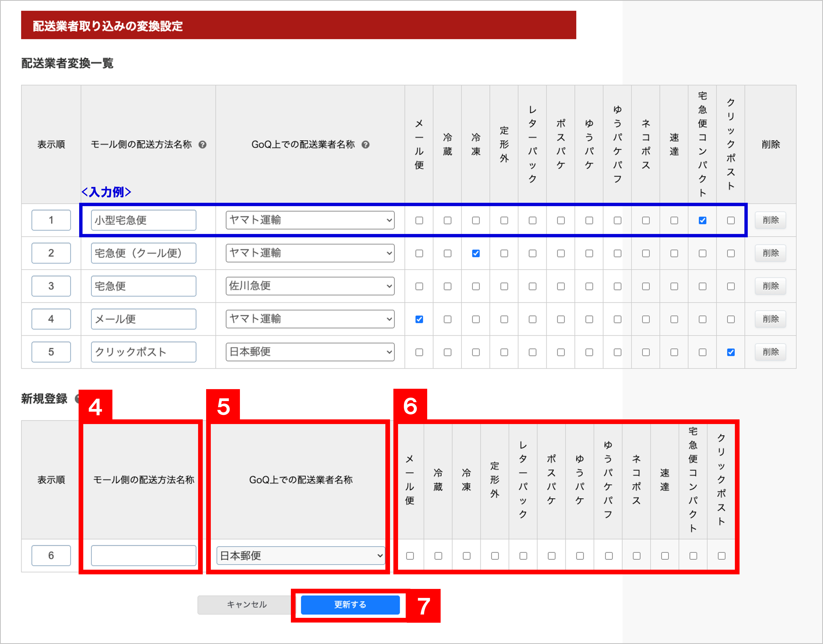
Task: Check ゆうパケ checkbox in row 4 メール便
Action: (x=589, y=319)
